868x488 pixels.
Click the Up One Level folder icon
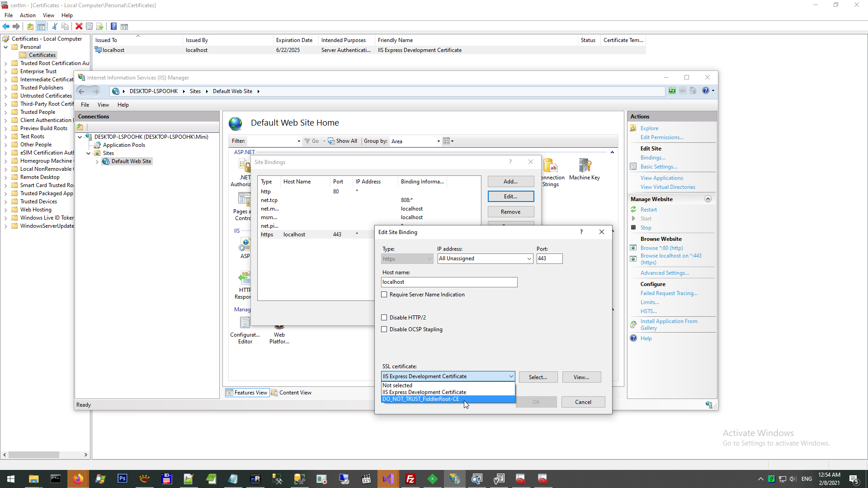30,27
